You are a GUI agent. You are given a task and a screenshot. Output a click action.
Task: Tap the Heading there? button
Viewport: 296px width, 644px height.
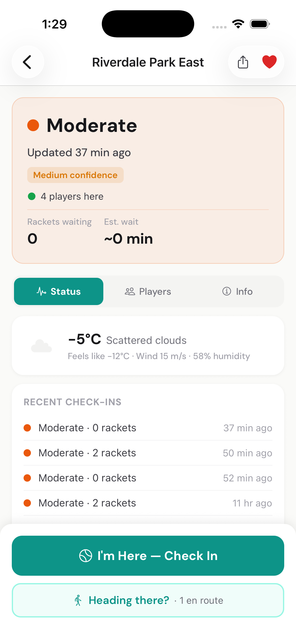pyautogui.click(x=148, y=600)
